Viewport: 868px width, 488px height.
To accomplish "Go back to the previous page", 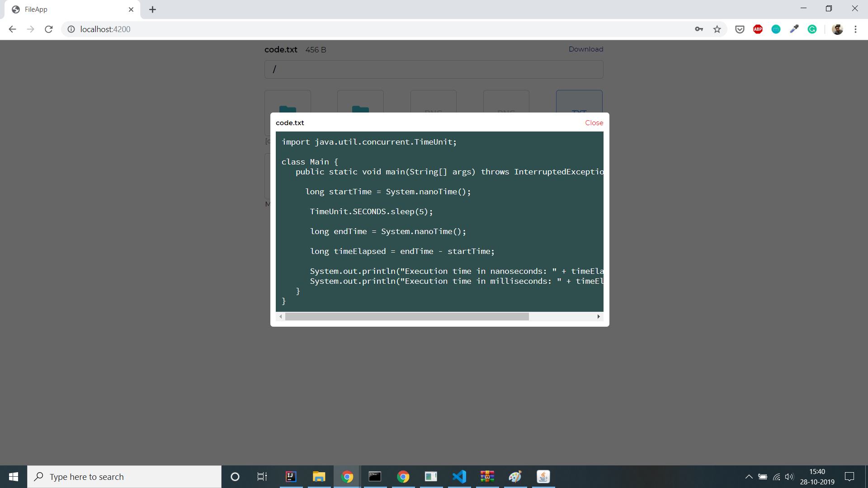I will tap(12, 29).
